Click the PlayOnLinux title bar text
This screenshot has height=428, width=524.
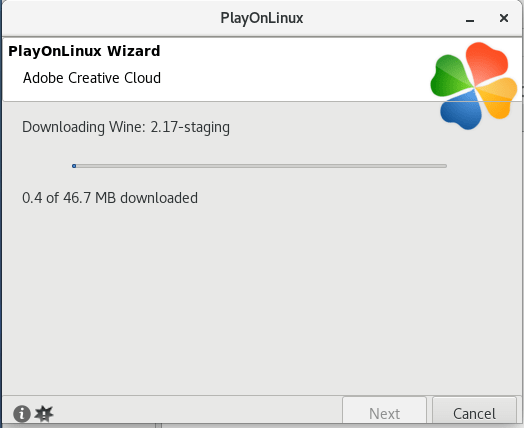click(x=262, y=18)
